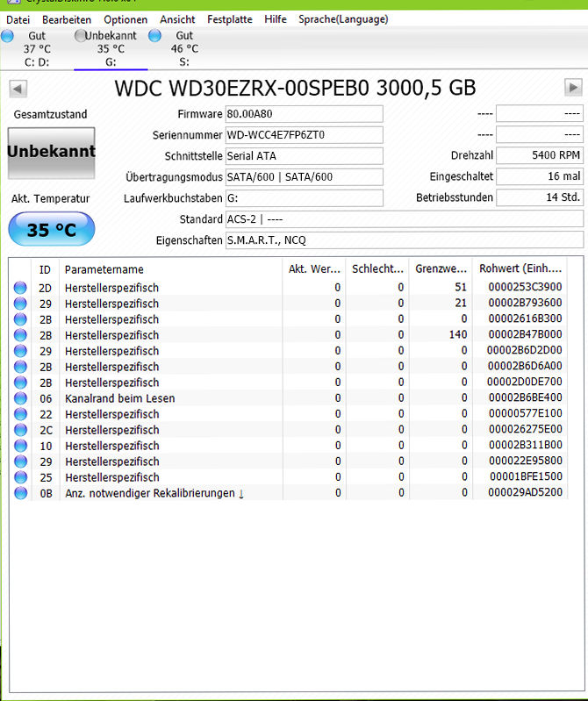
Task: Click the Grenzwe... column header
Action: click(441, 269)
